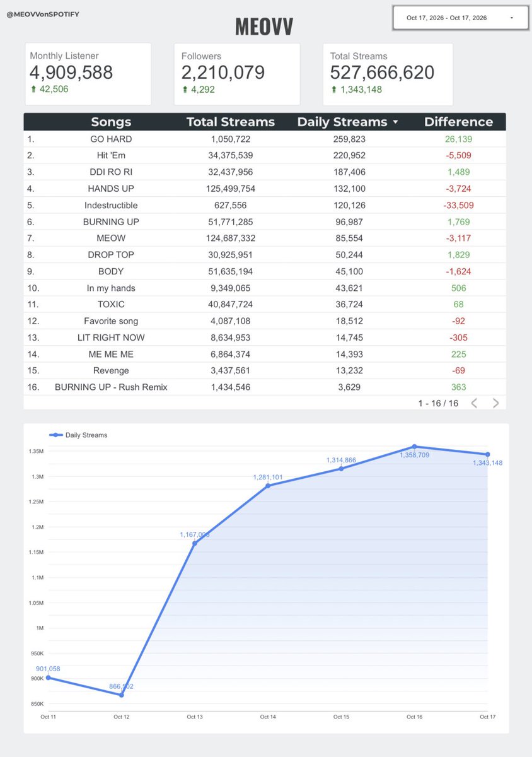The height and width of the screenshot is (757, 532).
Task: Sort by Total Streams column header
Action: [x=231, y=122]
